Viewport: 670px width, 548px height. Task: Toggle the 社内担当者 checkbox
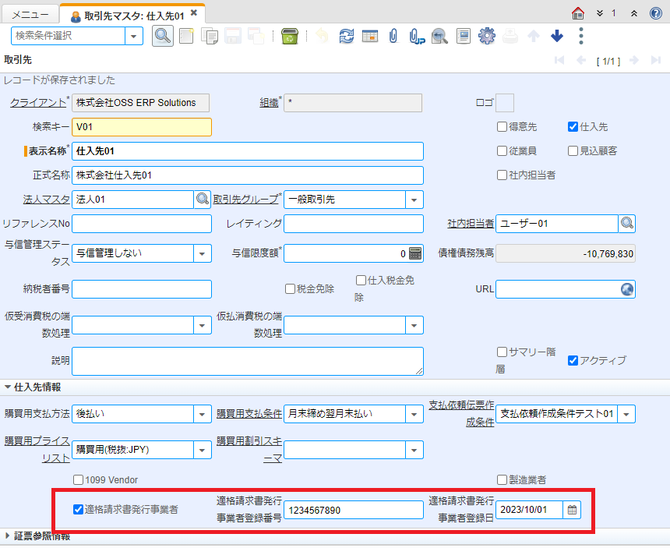[502, 175]
